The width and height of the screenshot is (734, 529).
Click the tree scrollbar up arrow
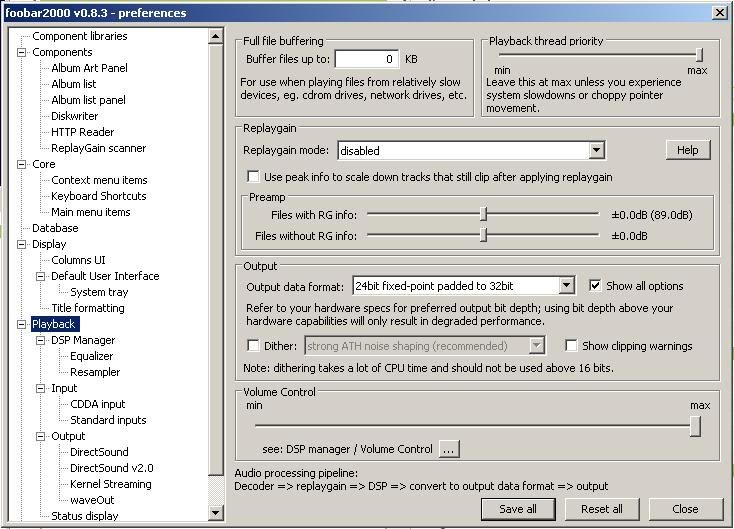click(x=216, y=36)
